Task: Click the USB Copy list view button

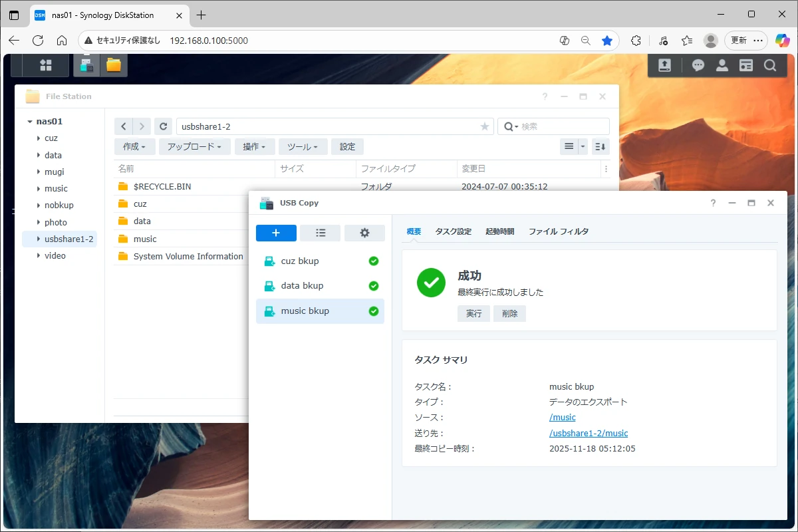Action: click(320, 233)
